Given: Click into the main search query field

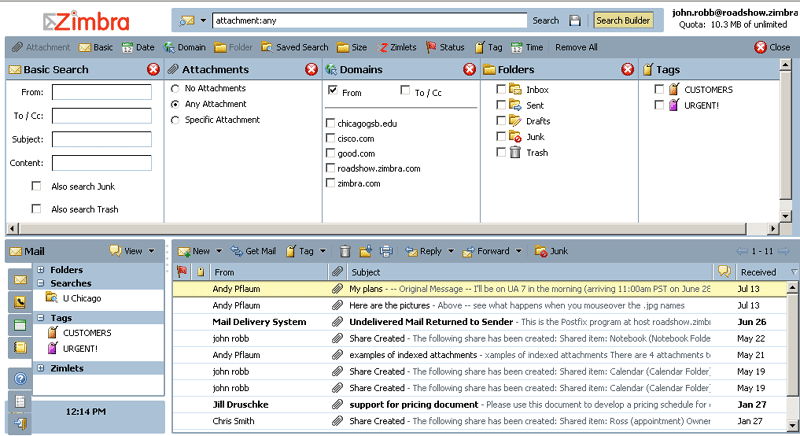Looking at the screenshot, I should [x=369, y=20].
